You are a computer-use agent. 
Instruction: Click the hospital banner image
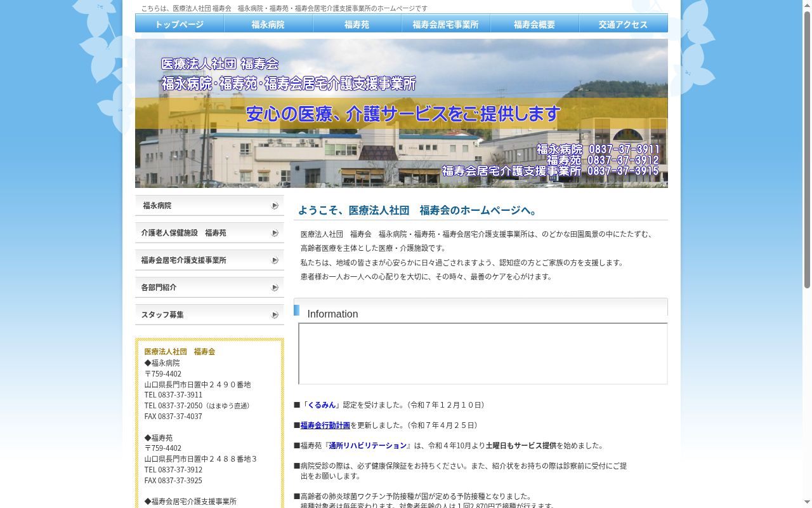tap(402, 113)
